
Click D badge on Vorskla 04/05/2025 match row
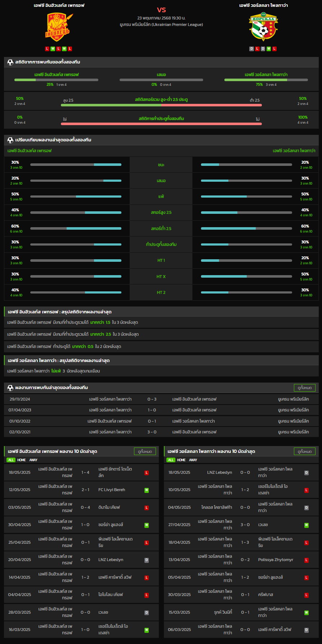307,508
